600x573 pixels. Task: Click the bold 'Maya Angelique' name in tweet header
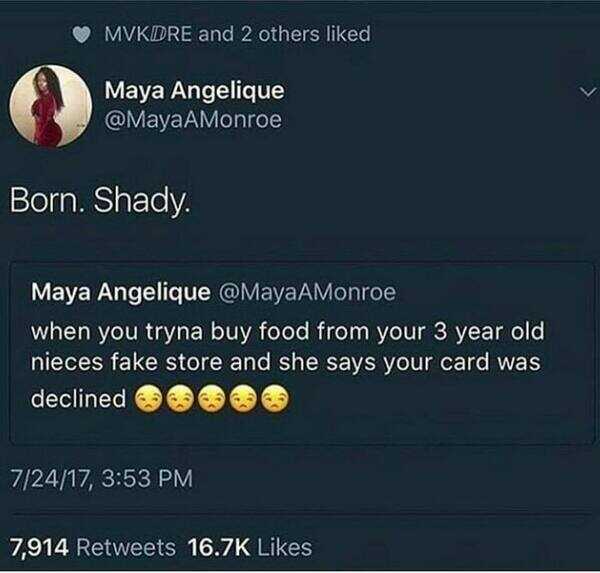coord(195,90)
